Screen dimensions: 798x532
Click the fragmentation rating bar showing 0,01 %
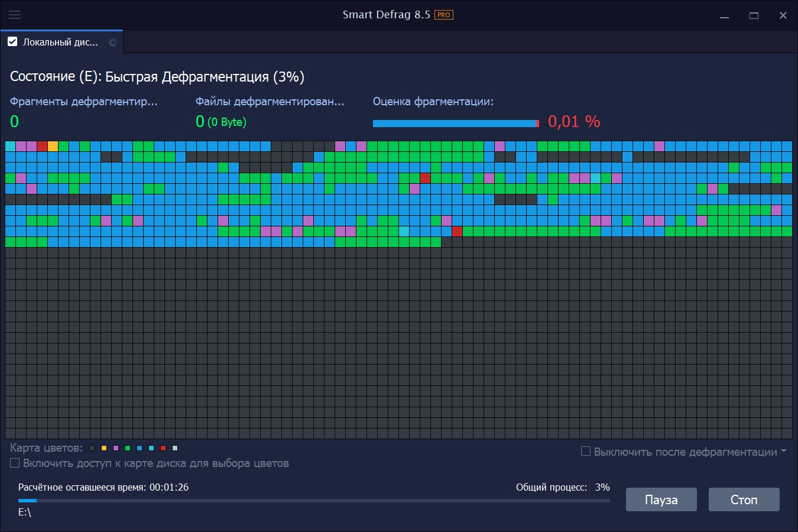455,123
